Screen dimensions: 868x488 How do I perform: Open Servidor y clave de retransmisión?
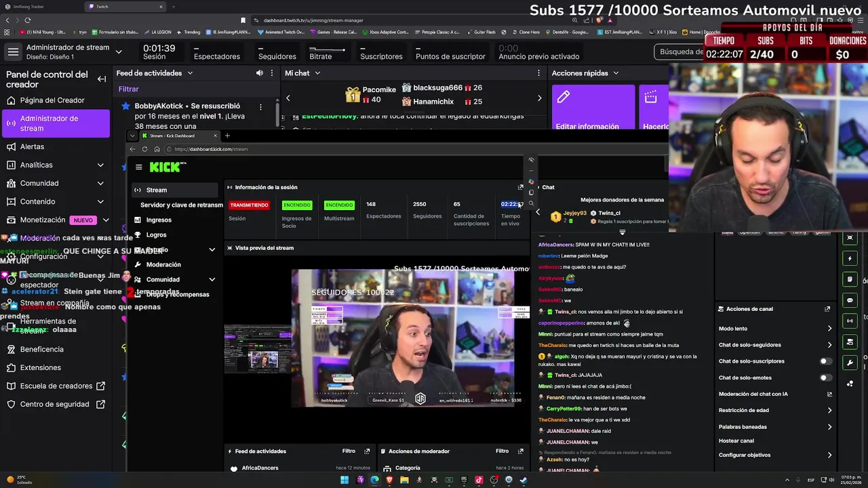181,205
